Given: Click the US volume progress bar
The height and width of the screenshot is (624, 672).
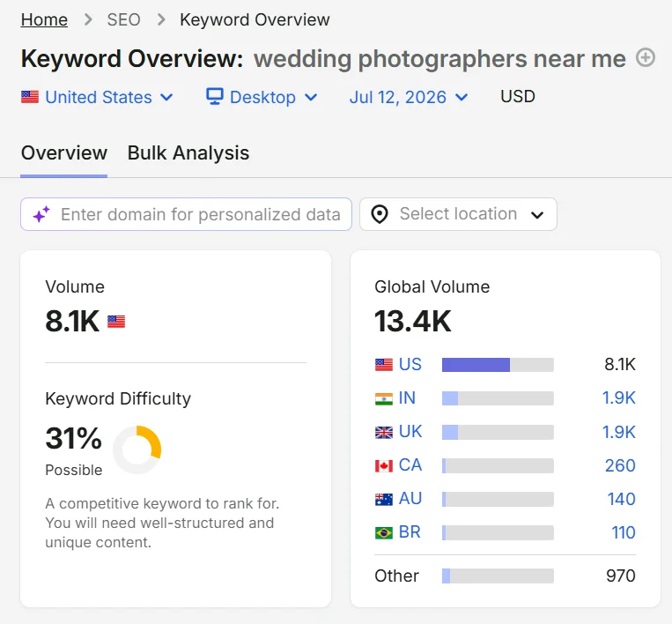Looking at the screenshot, I should click(498, 365).
